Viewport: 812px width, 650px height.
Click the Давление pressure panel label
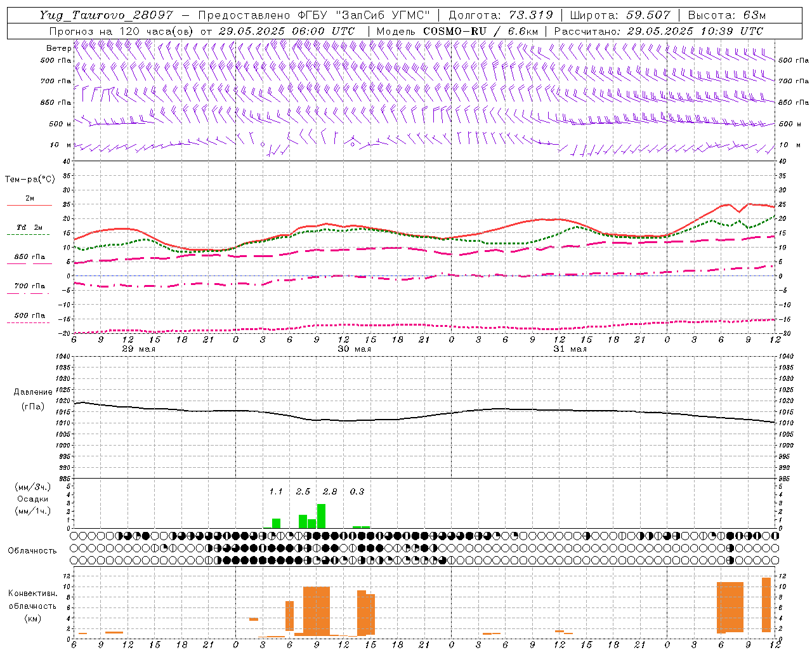(33, 392)
